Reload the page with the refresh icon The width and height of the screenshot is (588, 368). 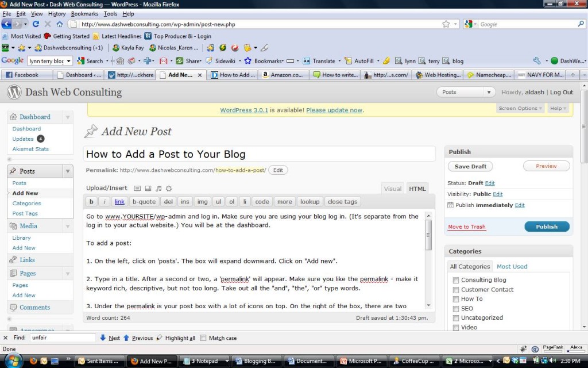(x=36, y=24)
